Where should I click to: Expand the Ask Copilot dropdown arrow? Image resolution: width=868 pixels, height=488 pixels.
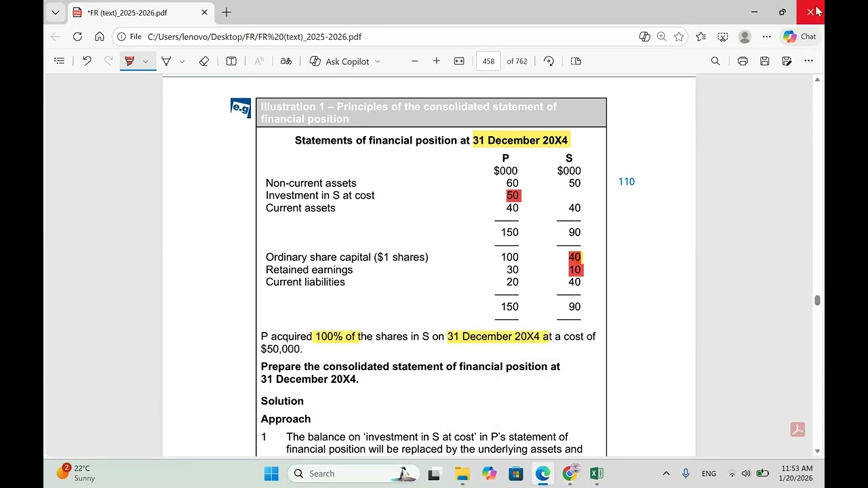(378, 61)
